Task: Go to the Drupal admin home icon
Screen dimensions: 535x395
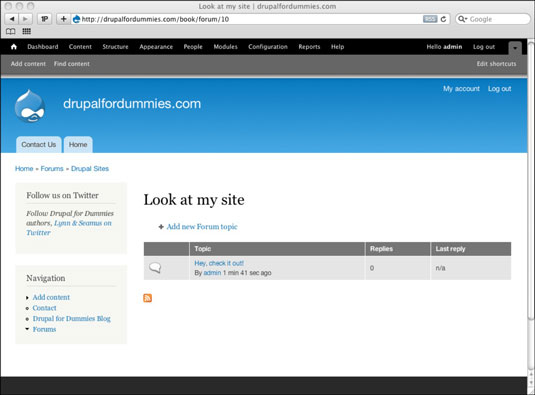Action: click(14, 47)
